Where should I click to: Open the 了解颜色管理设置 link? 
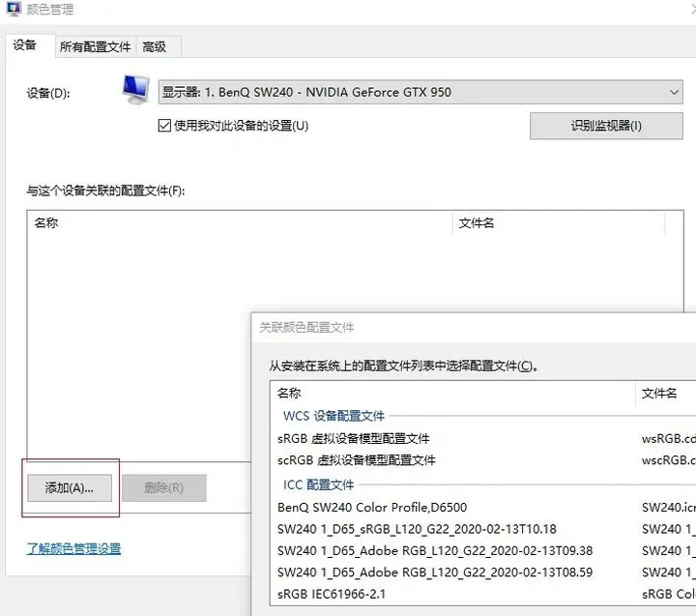coord(73,549)
